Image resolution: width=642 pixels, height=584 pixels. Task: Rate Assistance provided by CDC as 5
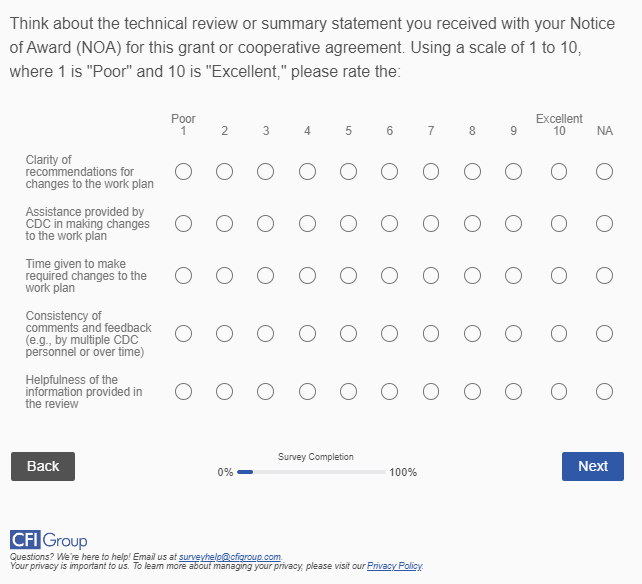pyautogui.click(x=348, y=223)
